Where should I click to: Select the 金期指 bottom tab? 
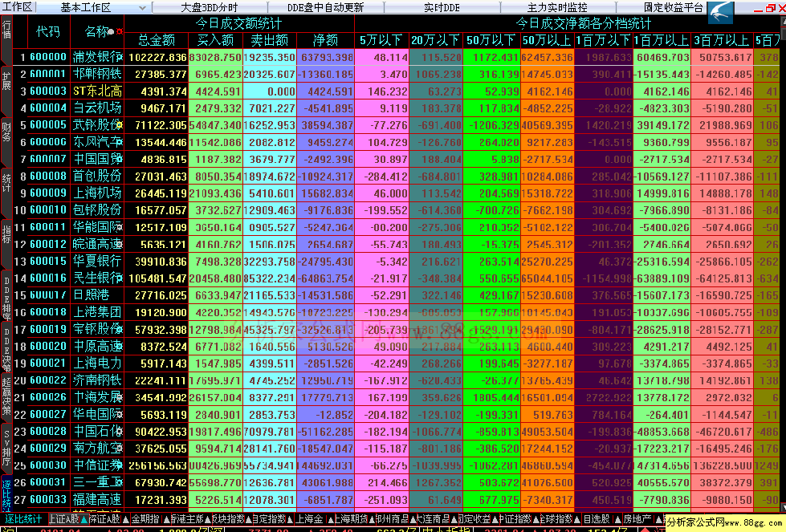145,519
